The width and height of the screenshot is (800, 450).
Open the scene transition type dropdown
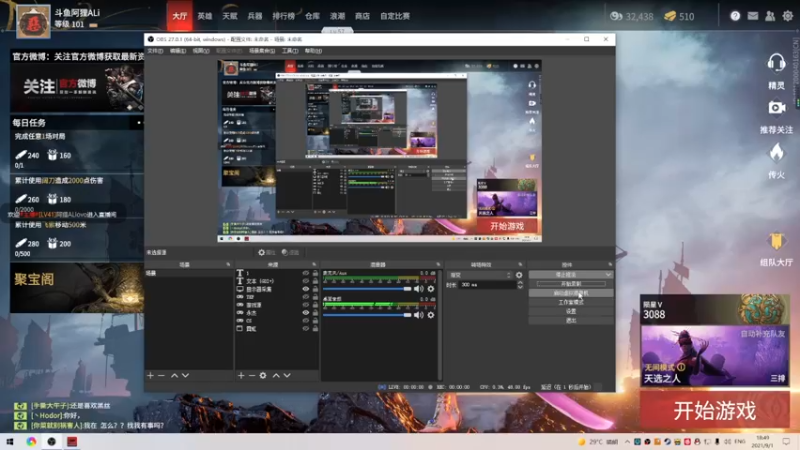479,275
